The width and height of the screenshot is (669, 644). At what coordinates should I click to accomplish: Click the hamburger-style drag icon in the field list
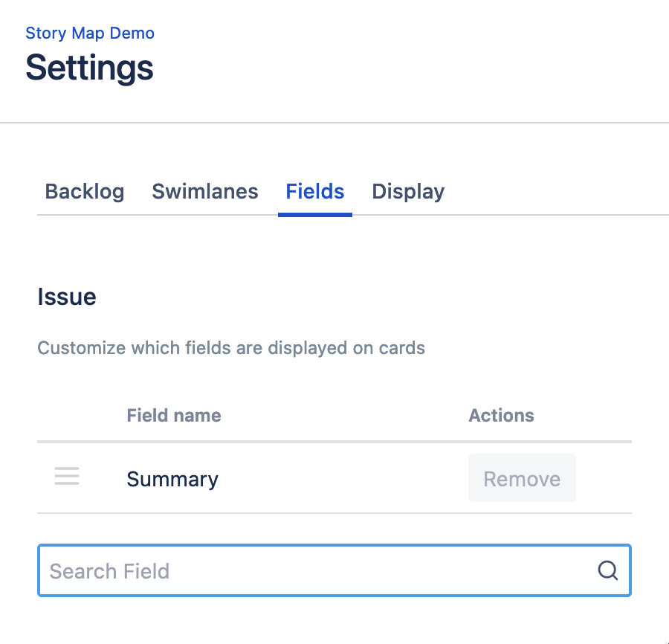pyautogui.click(x=67, y=477)
